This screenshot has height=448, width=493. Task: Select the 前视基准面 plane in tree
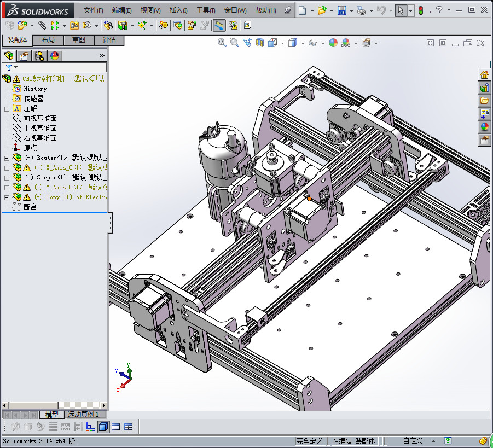pos(40,118)
